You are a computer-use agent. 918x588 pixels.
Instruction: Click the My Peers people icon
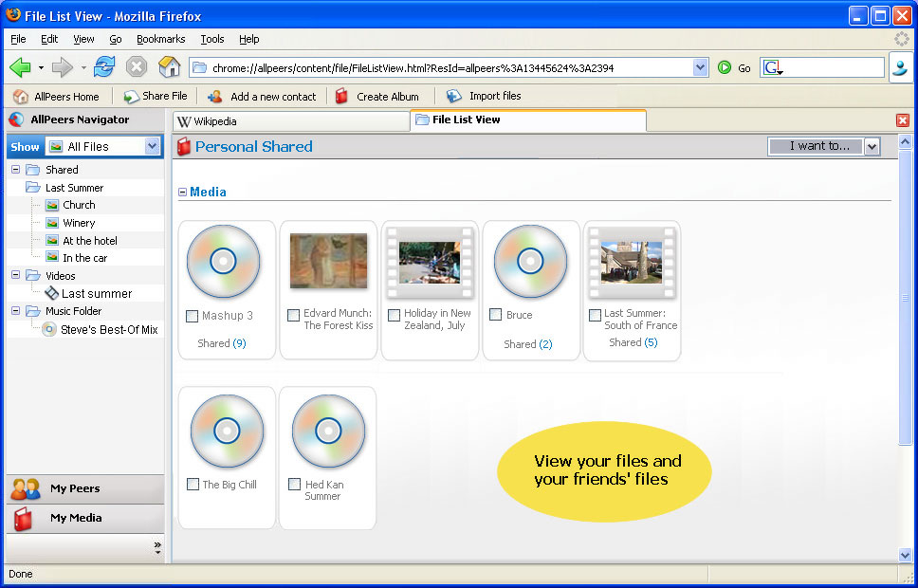tap(26, 488)
